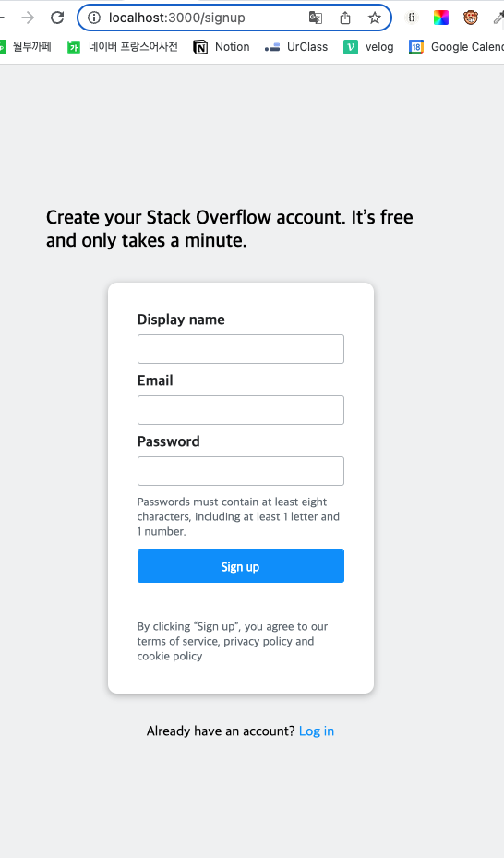Open the monkey face extension icon

pos(470,18)
